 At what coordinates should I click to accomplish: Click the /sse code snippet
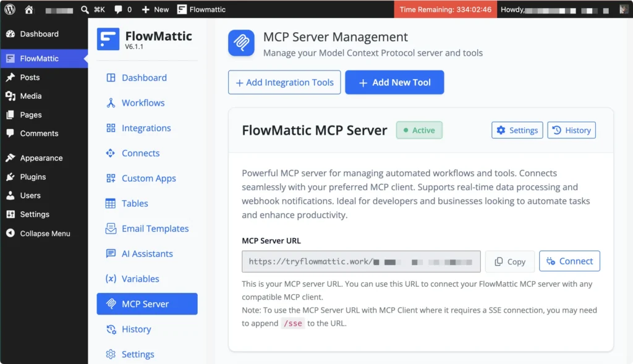[292, 323]
